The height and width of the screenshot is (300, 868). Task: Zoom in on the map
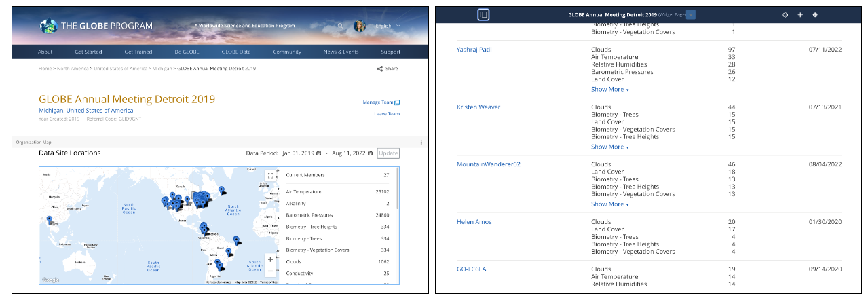(270, 259)
